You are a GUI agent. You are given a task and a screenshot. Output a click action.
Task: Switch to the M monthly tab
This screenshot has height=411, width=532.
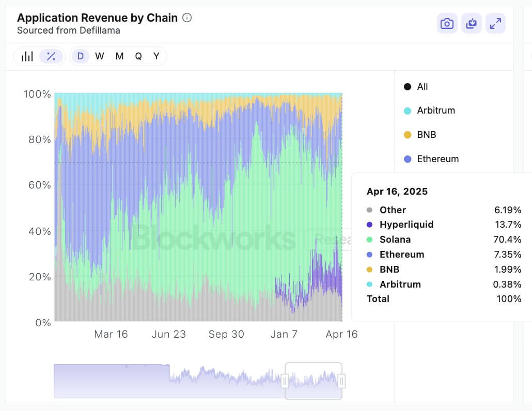118,56
